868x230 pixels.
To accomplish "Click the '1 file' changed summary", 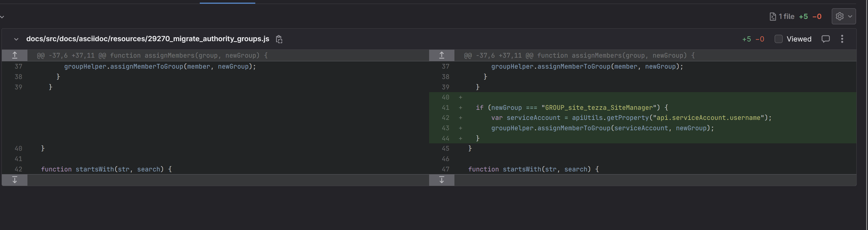I will [x=782, y=16].
